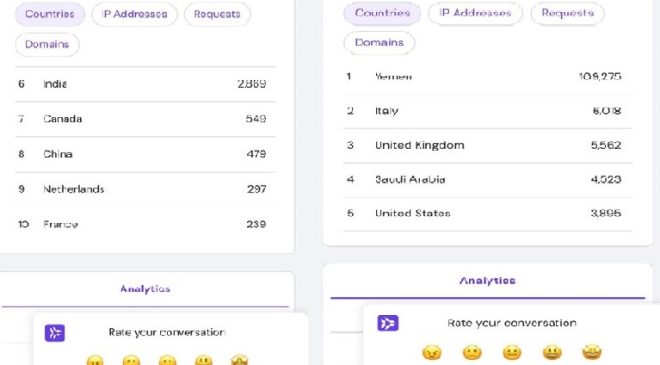Open the Requests filter in left panel
Screen dimensions: 660x365
(217, 14)
